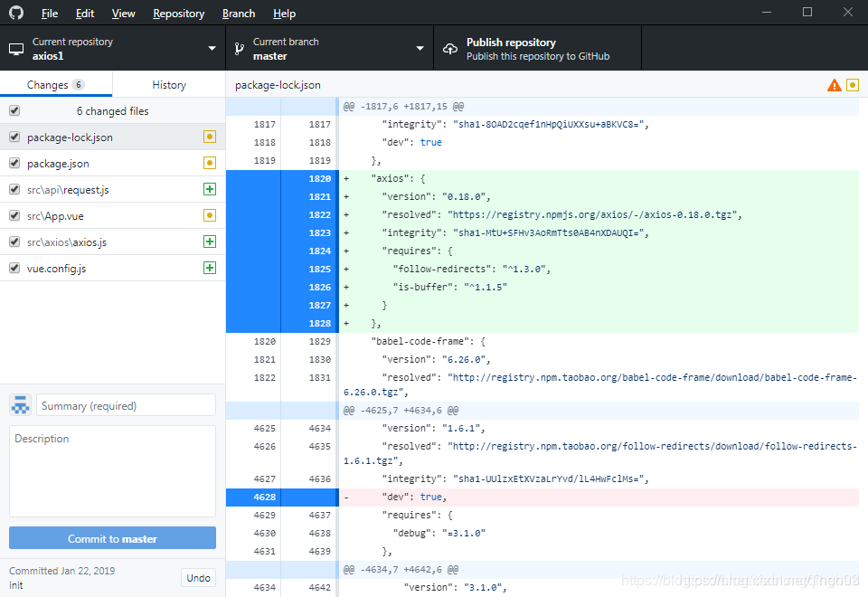Click the branch icon beside Current branch
Image resolution: width=868 pixels, height=597 pixels.
(x=239, y=49)
